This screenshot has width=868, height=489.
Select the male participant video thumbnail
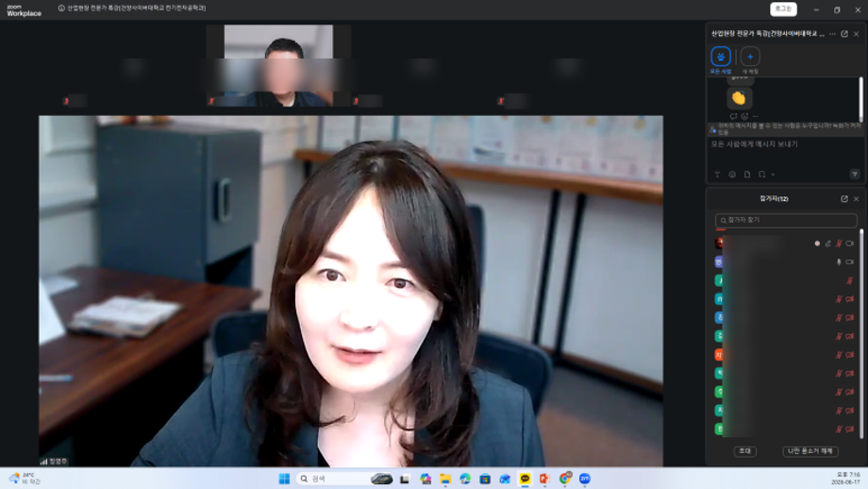point(278,65)
